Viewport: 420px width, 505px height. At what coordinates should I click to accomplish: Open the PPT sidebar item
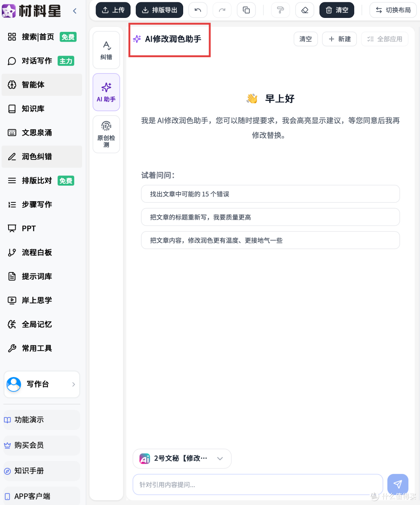tap(42, 228)
